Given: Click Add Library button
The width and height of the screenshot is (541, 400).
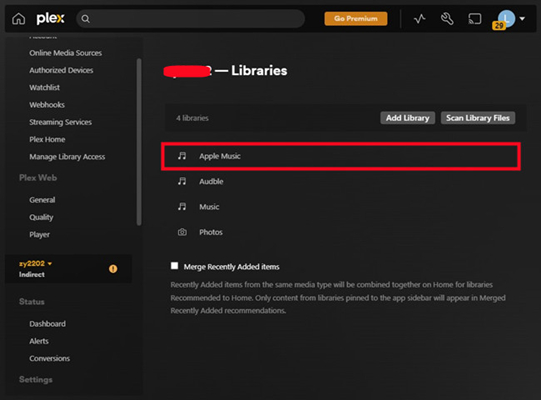Looking at the screenshot, I should pyautogui.click(x=407, y=118).
